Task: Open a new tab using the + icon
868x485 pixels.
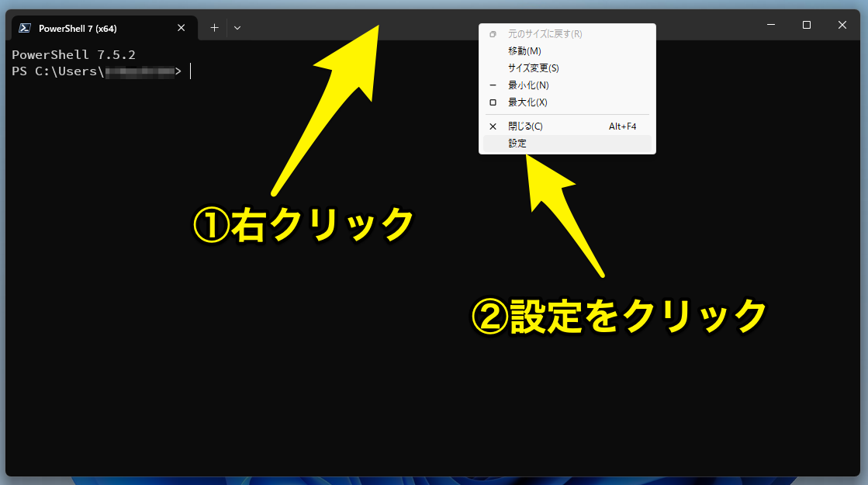Action: click(214, 27)
